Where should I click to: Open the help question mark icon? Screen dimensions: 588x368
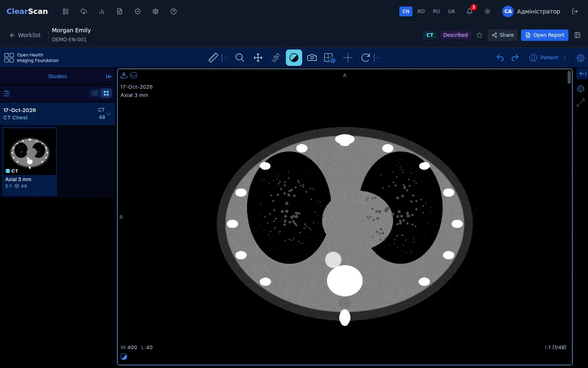[x=174, y=11]
